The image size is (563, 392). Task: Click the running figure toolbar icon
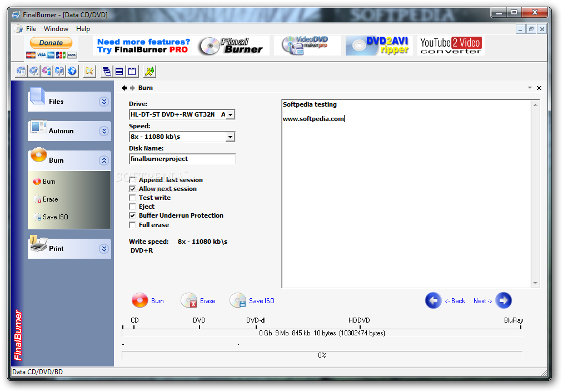click(150, 72)
